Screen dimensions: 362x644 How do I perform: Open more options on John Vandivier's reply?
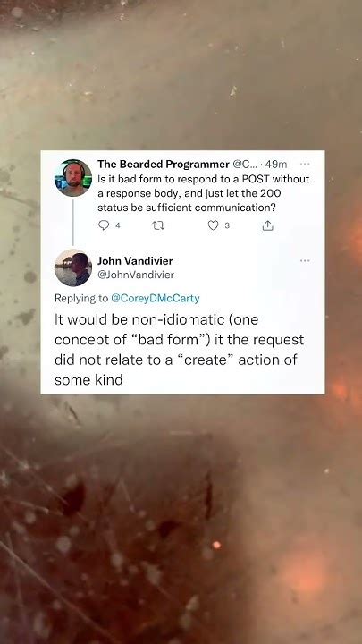pos(305,260)
